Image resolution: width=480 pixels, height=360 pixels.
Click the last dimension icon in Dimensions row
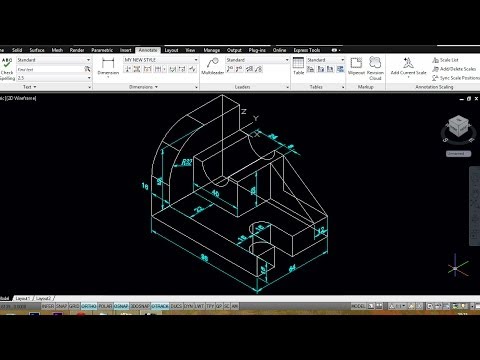193,69
